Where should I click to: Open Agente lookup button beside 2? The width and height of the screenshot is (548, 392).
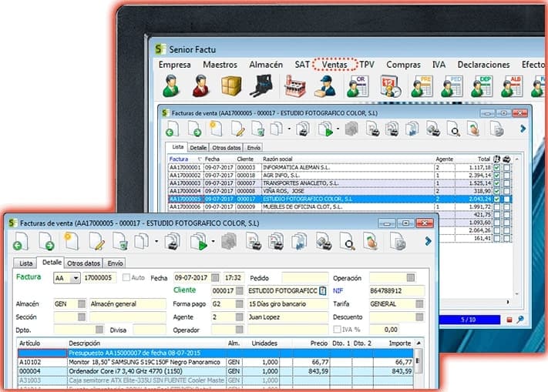point(240,317)
